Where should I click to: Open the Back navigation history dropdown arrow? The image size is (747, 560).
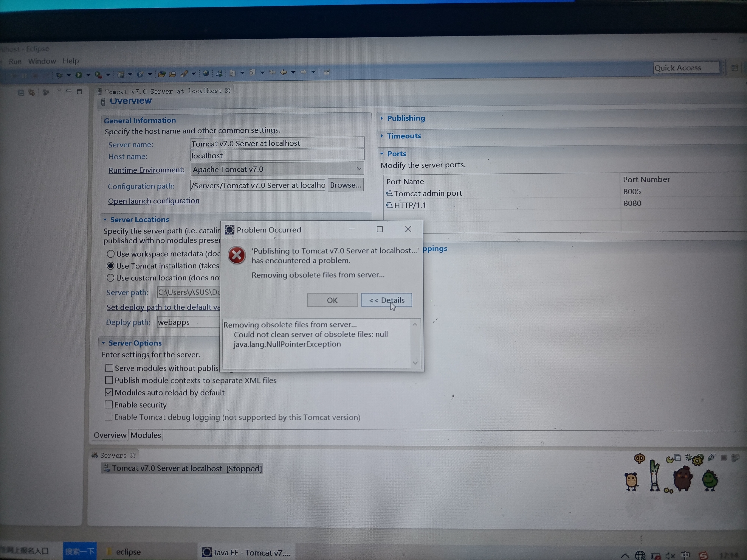[x=293, y=72]
